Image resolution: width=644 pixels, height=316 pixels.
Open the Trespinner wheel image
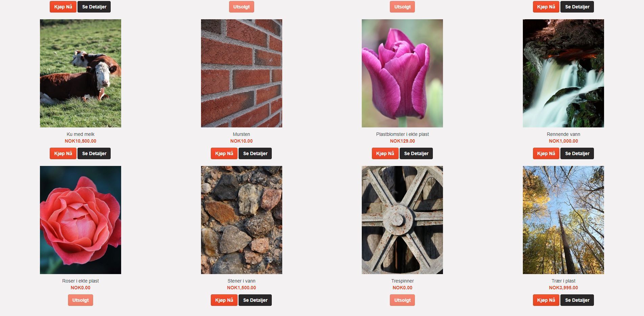point(402,220)
